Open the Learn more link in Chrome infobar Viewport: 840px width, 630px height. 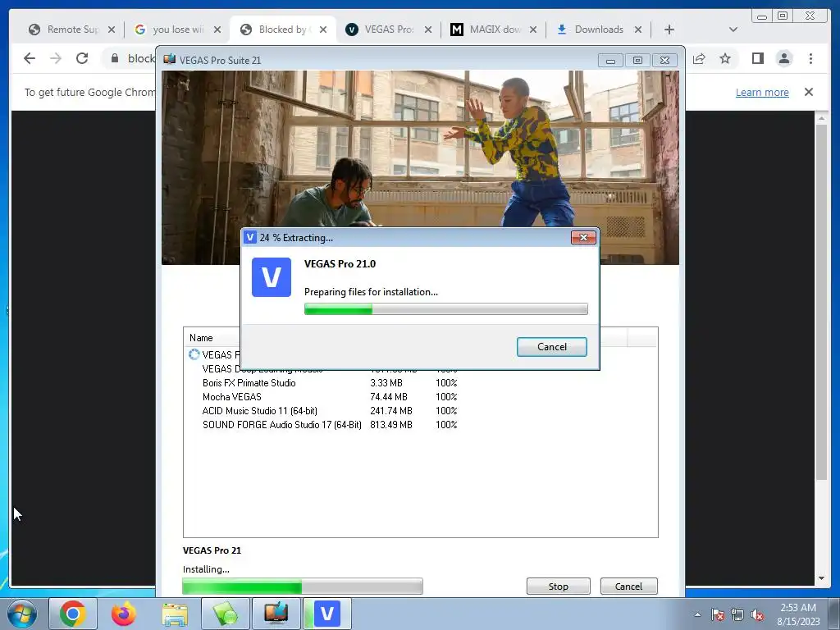pos(762,92)
